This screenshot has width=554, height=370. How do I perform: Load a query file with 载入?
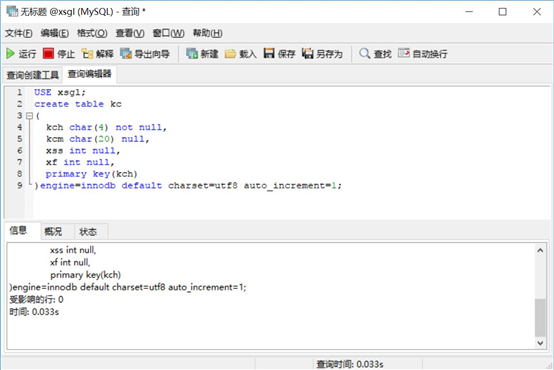[x=241, y=54]
